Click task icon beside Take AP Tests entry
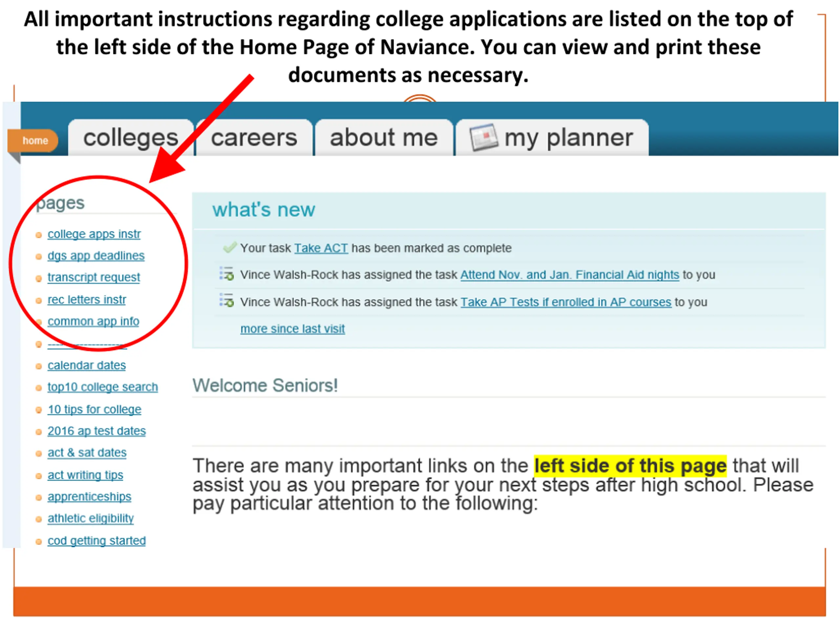Image resolution: width=840 pixels, height=630 pixels. click(227, 300)
